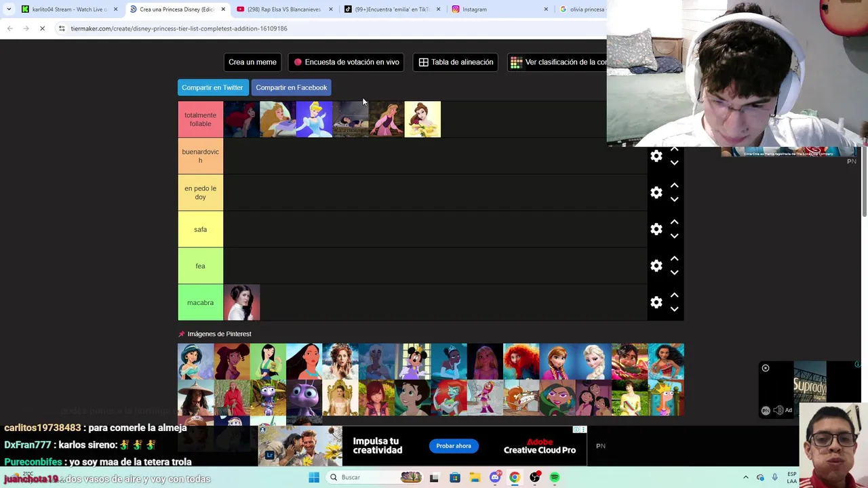Open OBS Studio from taskbar
This screenshot has width=868, height=488.
point(535,477)
